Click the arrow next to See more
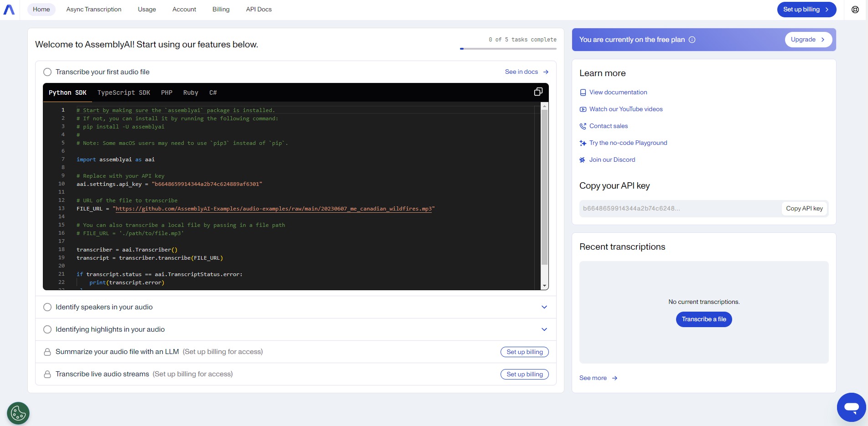The image size is (868, 426). [x=615, y=378]
